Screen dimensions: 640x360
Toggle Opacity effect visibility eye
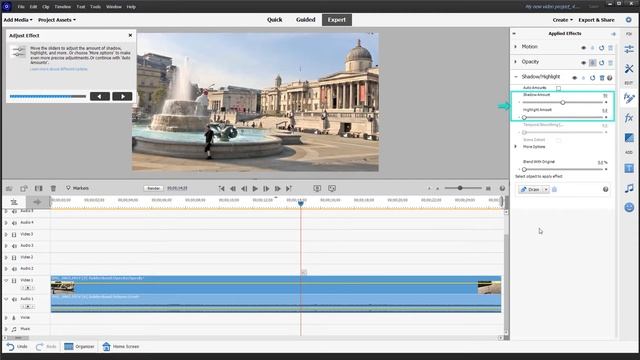[583, 63]
